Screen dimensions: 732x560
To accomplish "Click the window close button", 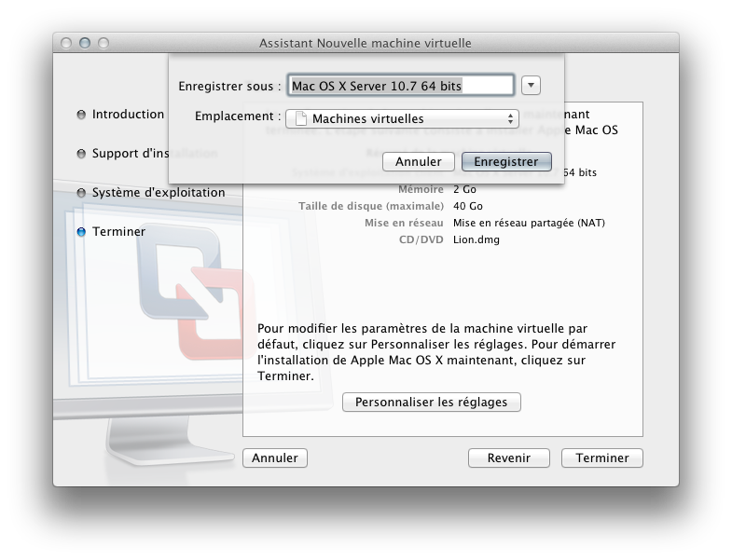I will [x=66, y=43].
